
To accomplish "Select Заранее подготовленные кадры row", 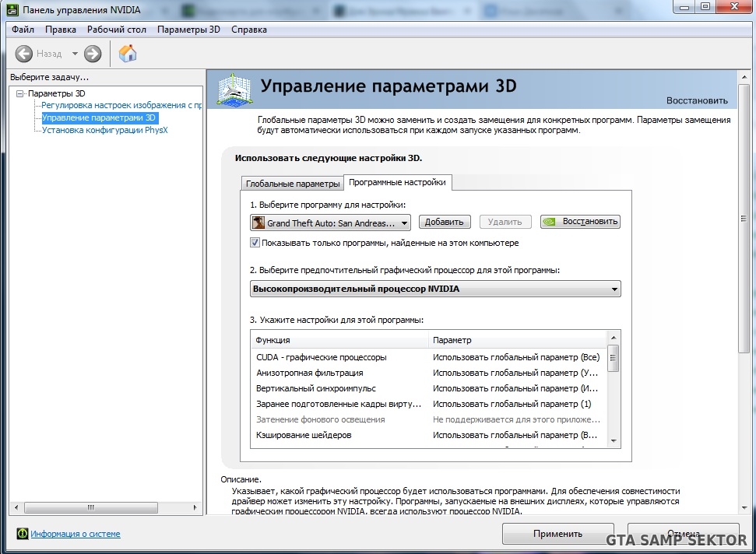I will pos(429,404).
